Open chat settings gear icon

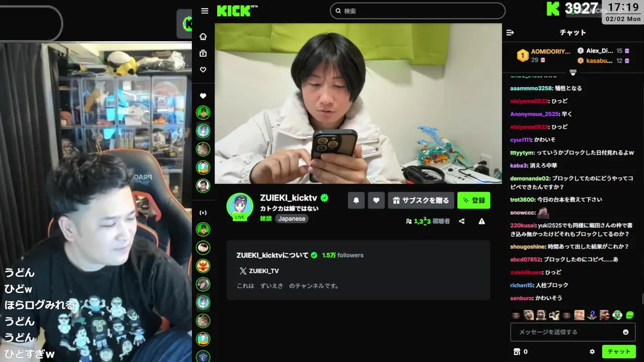point(592,352)
